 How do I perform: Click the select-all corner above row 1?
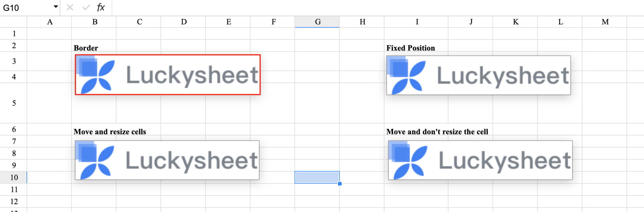(13, 22)
